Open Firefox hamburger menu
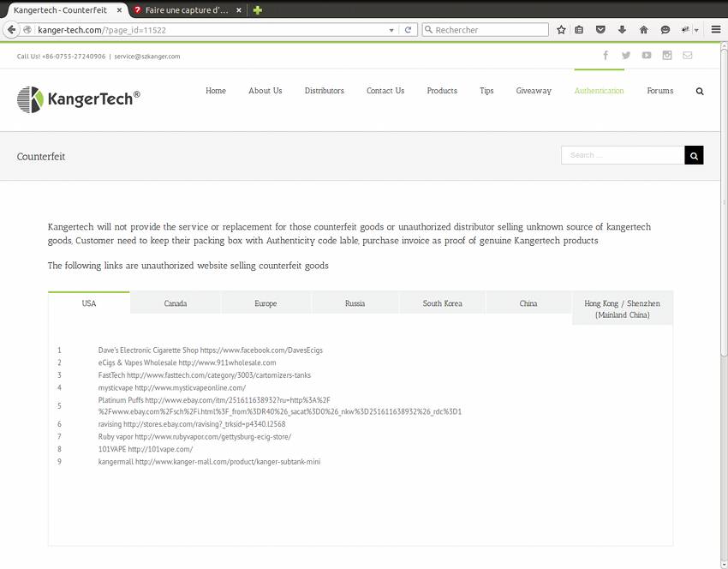728x569 pixels. [716, 30]
